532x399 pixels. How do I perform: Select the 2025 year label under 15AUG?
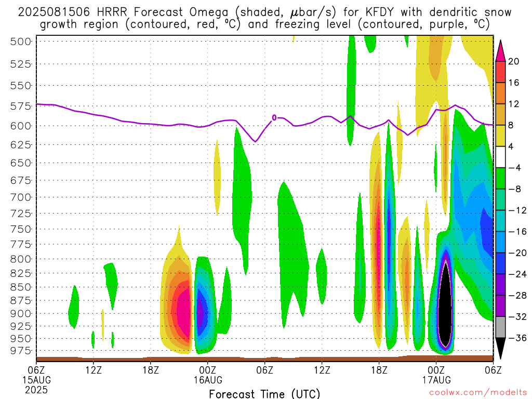click(36, 390)
